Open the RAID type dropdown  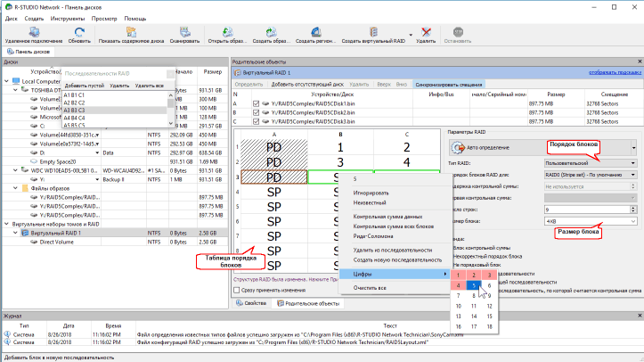[x=591, y=163]
